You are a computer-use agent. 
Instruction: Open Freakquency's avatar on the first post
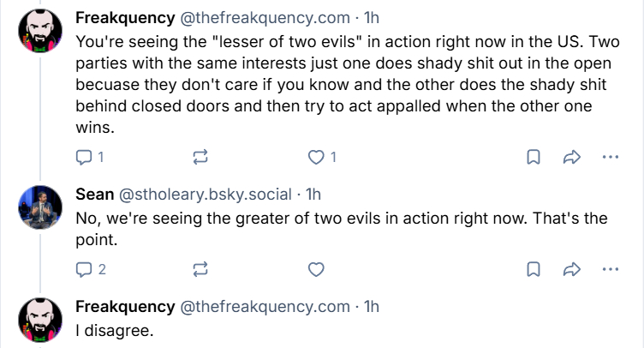coord(39,33)
